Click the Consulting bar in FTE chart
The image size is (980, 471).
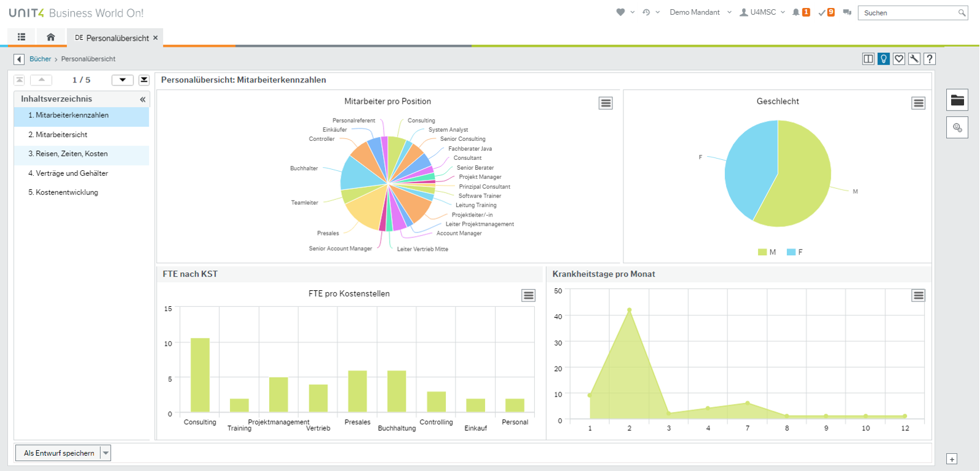(x=200, y=375)
